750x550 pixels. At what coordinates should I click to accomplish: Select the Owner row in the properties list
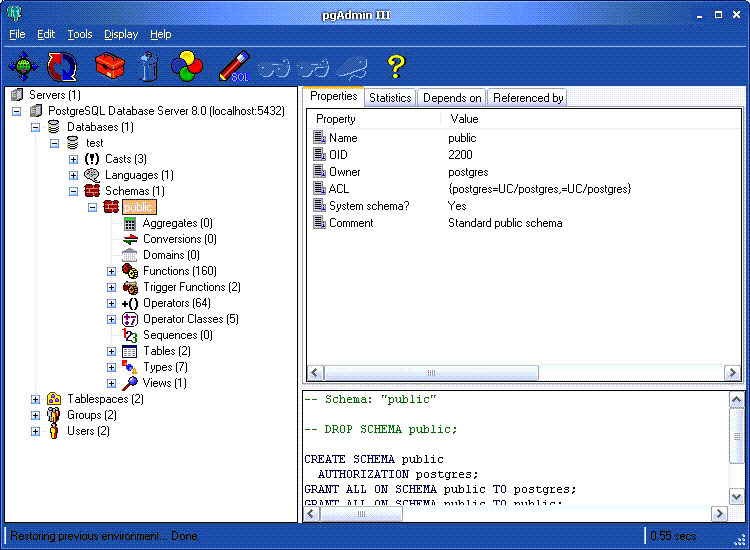point(343,172)
